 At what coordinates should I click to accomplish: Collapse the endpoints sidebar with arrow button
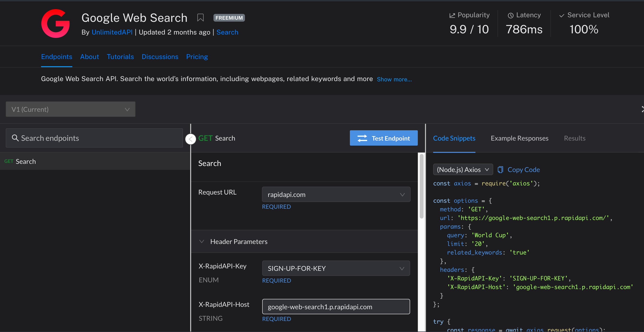click(x=190, y=139)
